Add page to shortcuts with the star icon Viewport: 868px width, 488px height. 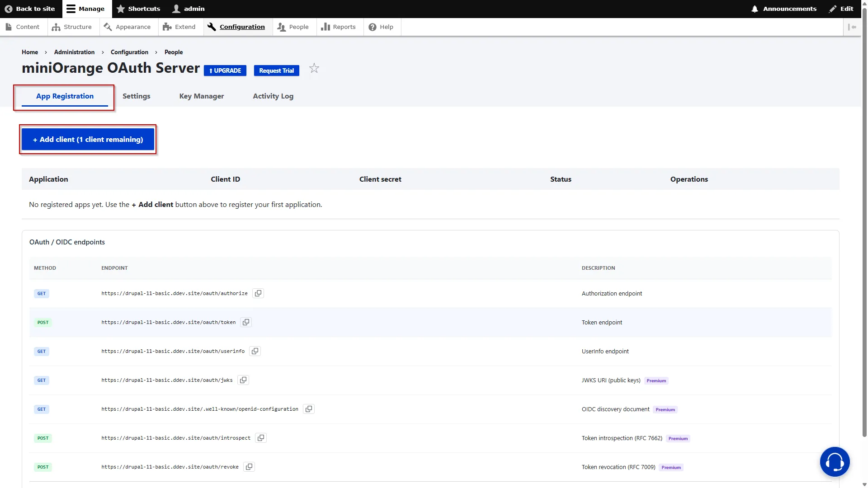click(x=314, y=69)
